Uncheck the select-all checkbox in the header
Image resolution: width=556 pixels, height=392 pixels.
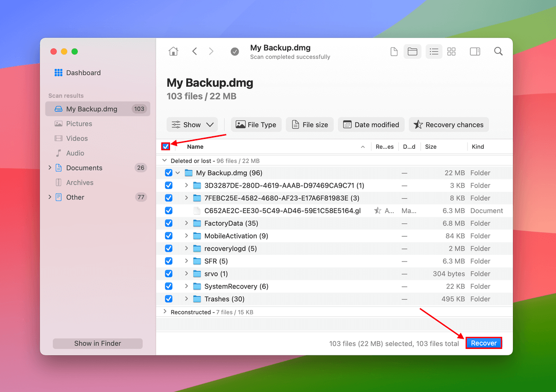click(166, 146)
